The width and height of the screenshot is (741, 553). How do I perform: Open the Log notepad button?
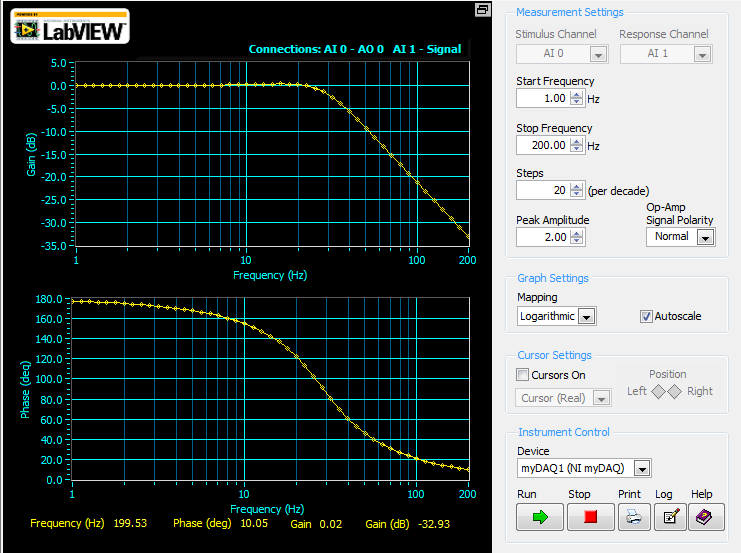point(671,517)
